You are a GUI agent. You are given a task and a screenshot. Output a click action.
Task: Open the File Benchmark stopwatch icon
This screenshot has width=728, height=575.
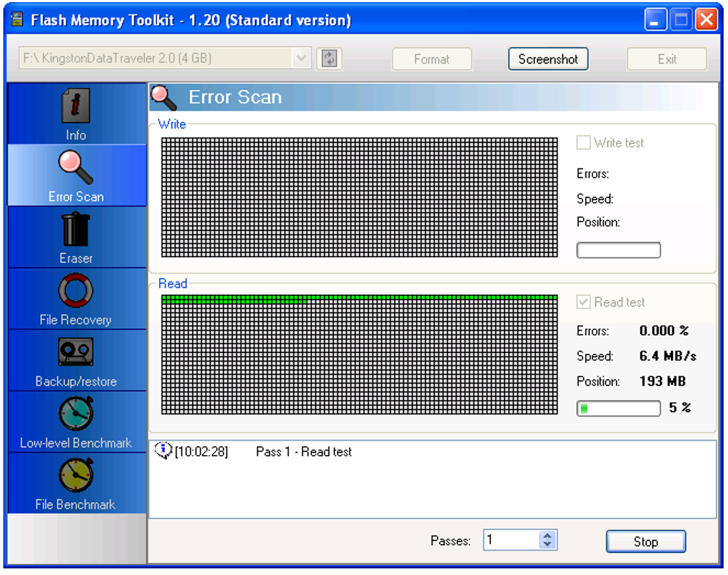coord(76,475)
